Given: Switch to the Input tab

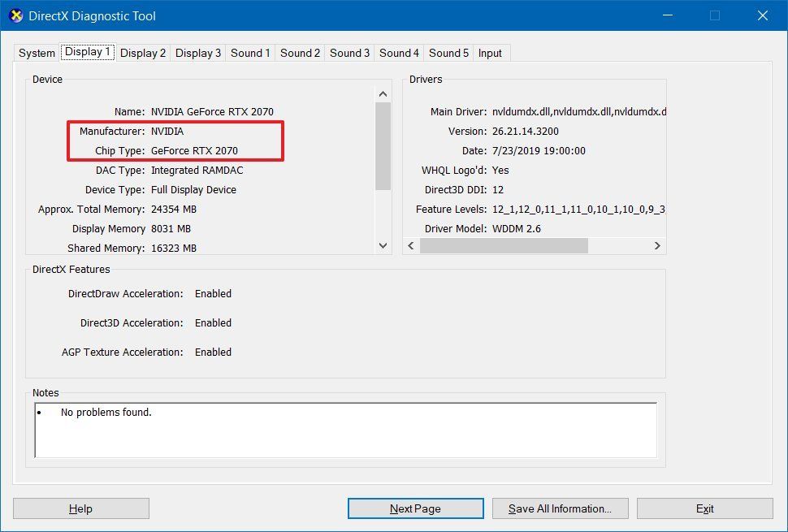Looking at the screenshot, I should click(490, 53).
